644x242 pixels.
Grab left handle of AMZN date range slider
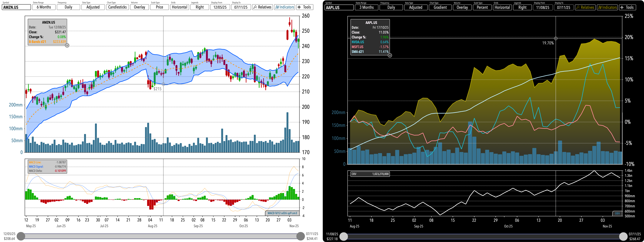click(21, 236)
